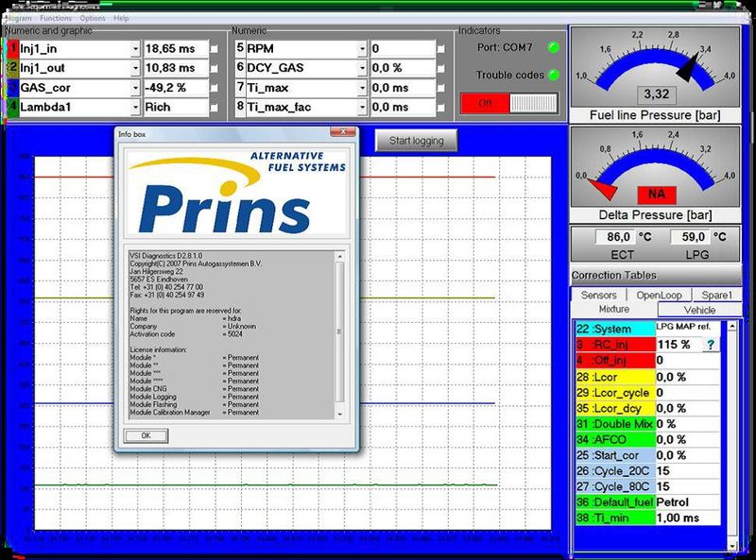Viewport: 756px width, 560px height.
Task: Click scroll up arrow of Correction Tables list
Action: (x=731, y=326)
